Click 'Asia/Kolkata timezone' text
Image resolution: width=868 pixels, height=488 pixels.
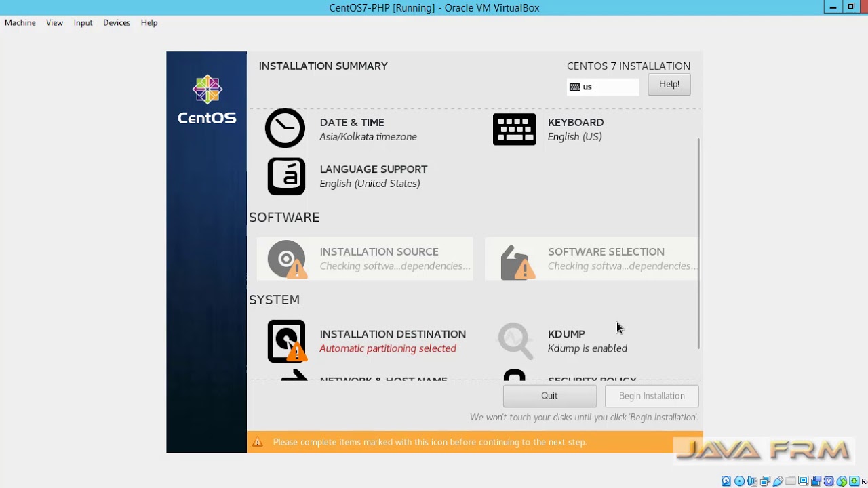tap(368, 136)
